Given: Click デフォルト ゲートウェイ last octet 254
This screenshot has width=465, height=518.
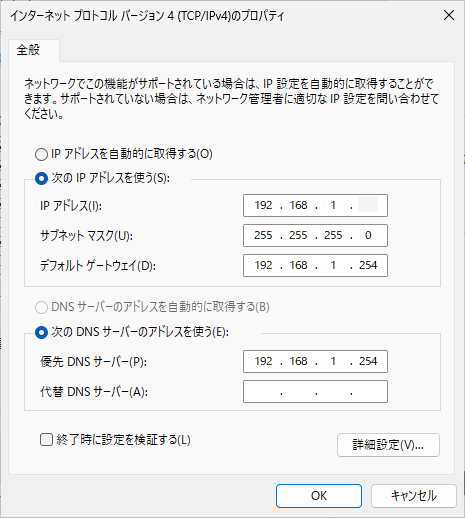Looking at the screenshot, I should click(x=368, y=265).
